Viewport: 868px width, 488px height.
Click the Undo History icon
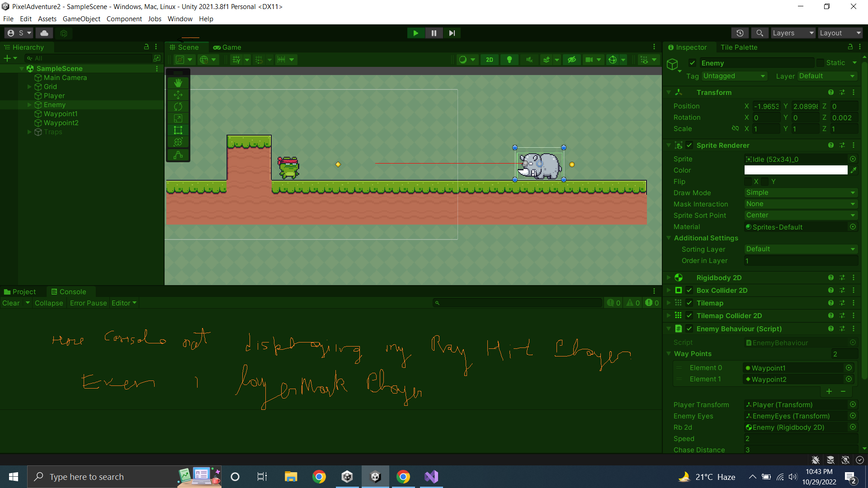click(x=740, y=33)
